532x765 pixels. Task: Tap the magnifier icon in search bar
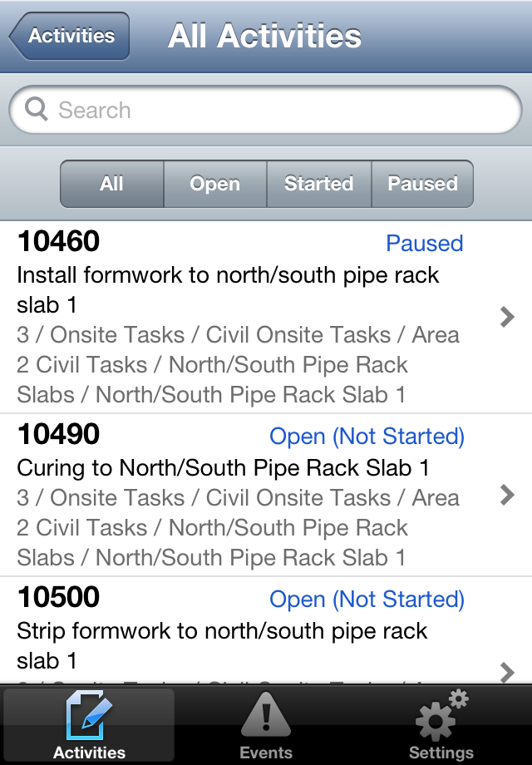(x=37, y=110)
